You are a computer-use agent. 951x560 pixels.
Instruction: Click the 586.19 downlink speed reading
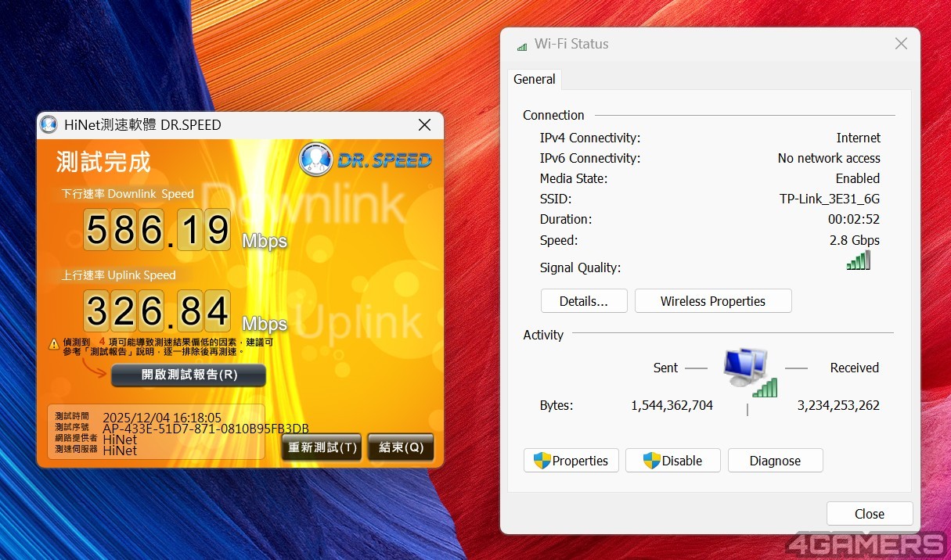click(x=157, y=230)
